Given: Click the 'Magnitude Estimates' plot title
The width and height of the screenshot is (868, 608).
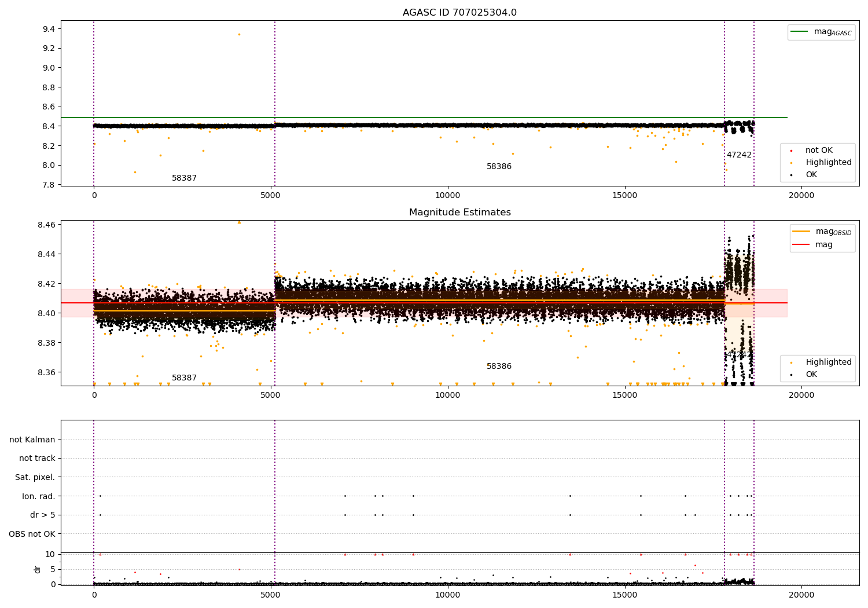Looking at the screenshot, I should pos(459,213).
